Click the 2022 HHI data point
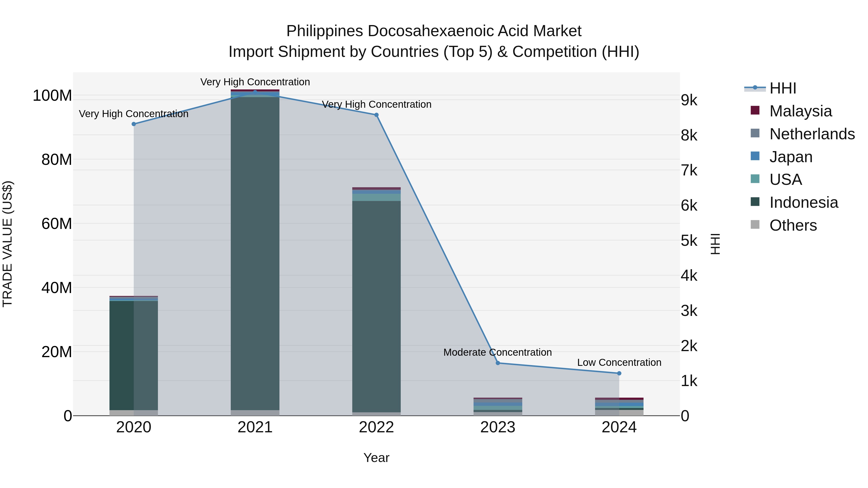Screen dimensions: 868x488 pos(376,115)
